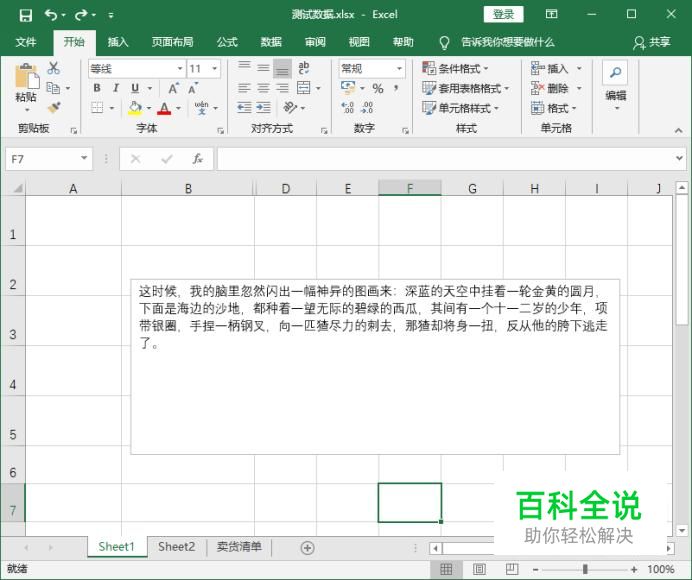Increase the indent level

(x=263, y=108)
